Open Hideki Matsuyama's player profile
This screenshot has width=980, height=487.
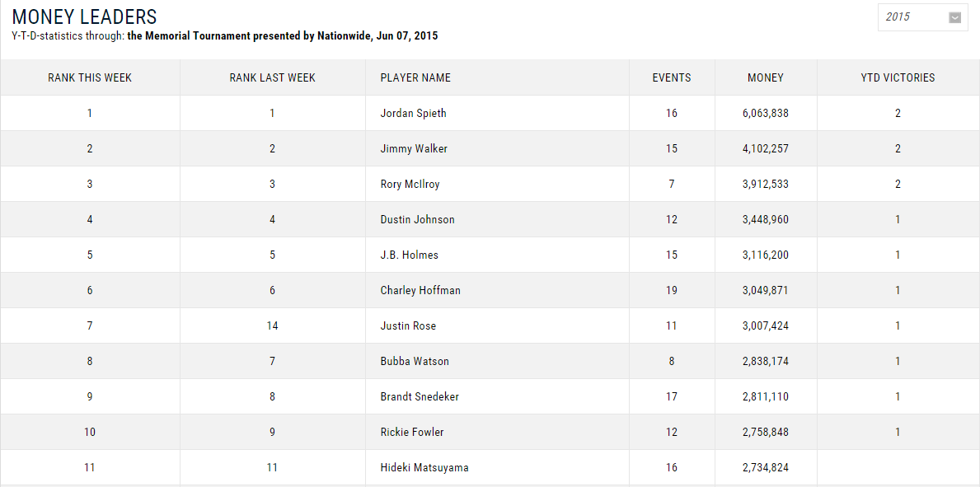[424, 467]
